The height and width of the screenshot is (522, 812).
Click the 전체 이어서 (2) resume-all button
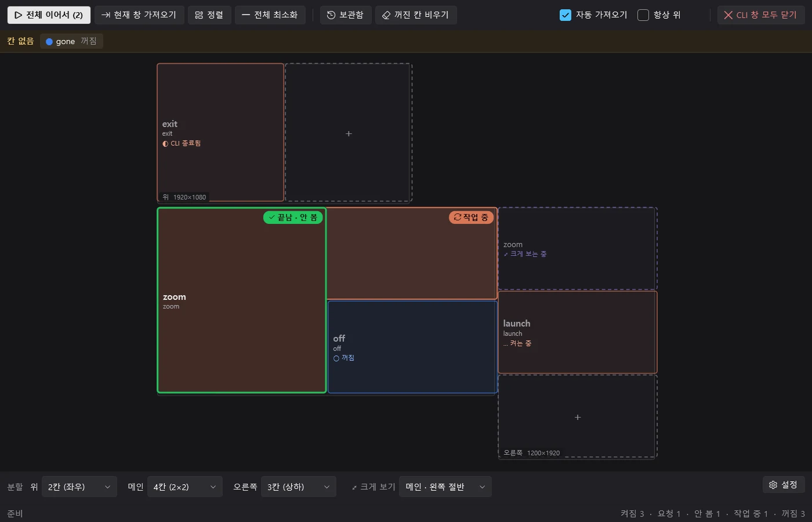coord(49,15)
